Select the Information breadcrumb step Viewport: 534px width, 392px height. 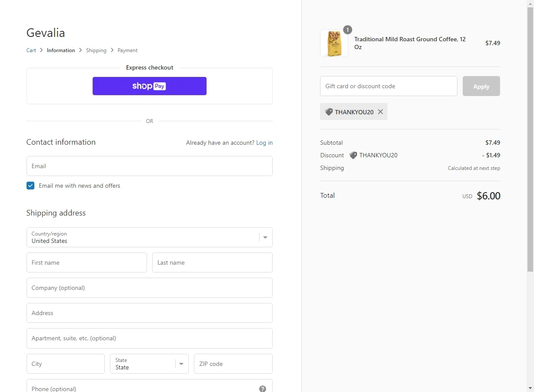click(x=61, y=50)
